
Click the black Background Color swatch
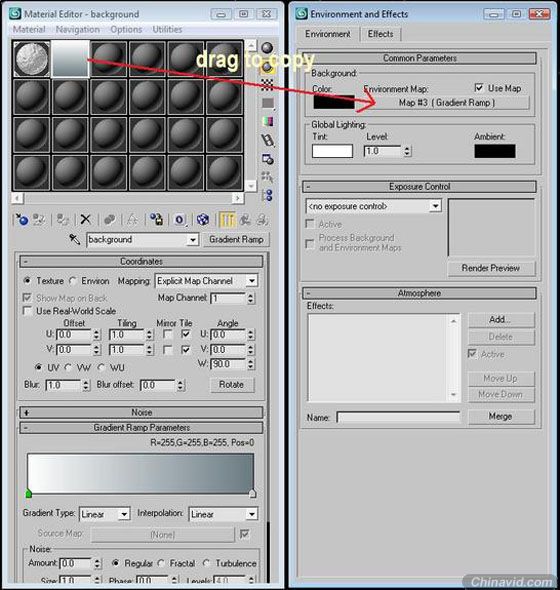(x=334, y=102)
